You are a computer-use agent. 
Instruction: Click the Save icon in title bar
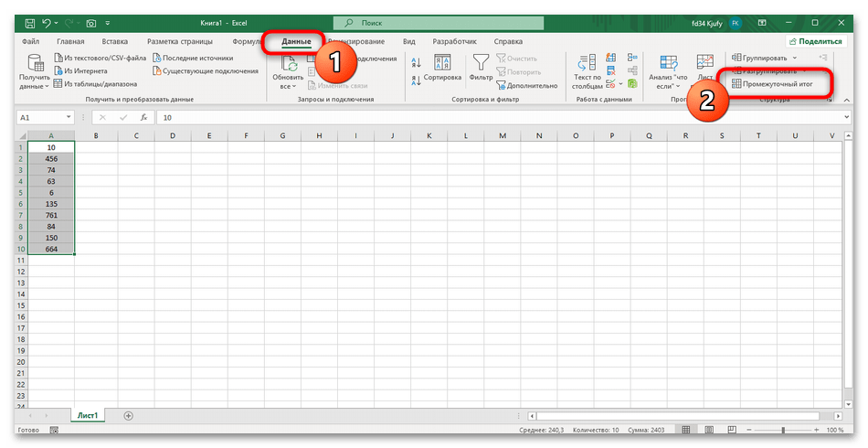point(30,23)
